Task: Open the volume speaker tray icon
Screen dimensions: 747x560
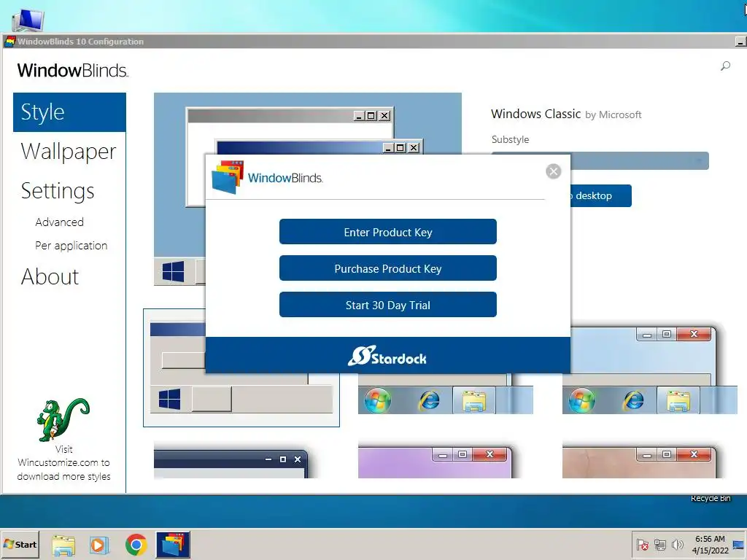Action: (x=677, y=545)
